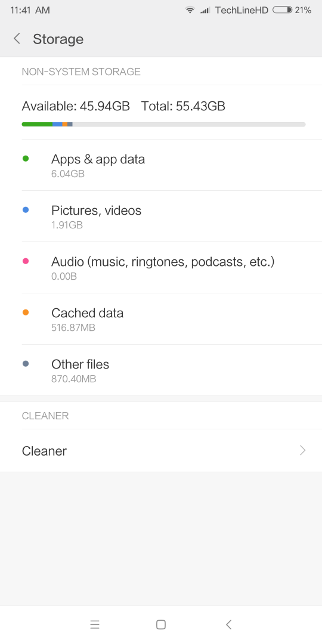Tap the orange Cached data dot
The height and width of the screenshot is (644, 322).
tap(26, 312)
